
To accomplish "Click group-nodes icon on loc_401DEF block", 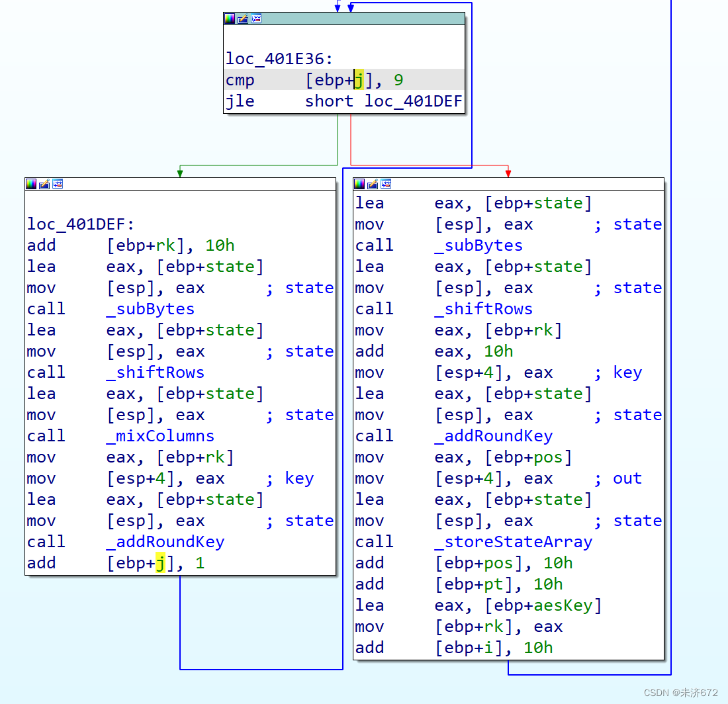I will tap(58, 184).
